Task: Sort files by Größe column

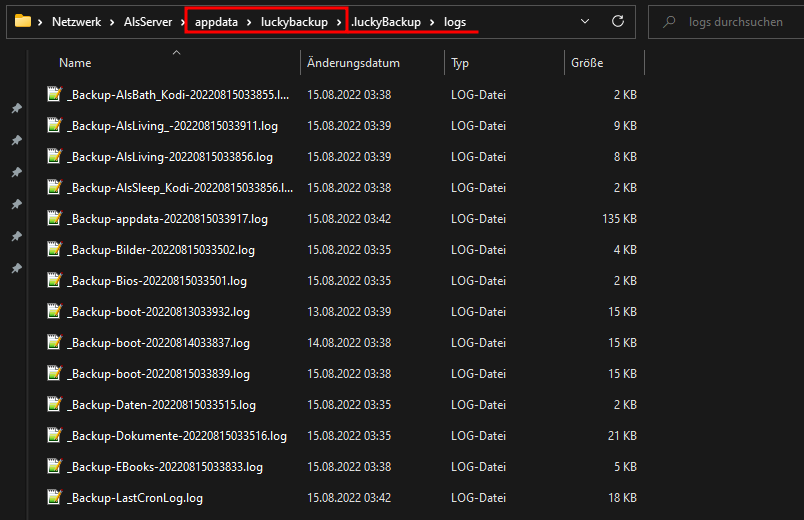Action: point(587,63)
